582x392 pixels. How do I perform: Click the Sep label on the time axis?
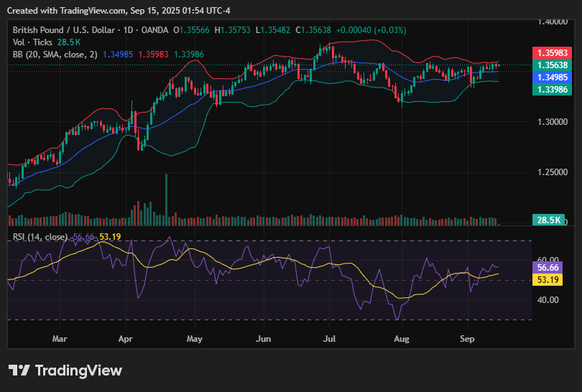click(467, 339)
